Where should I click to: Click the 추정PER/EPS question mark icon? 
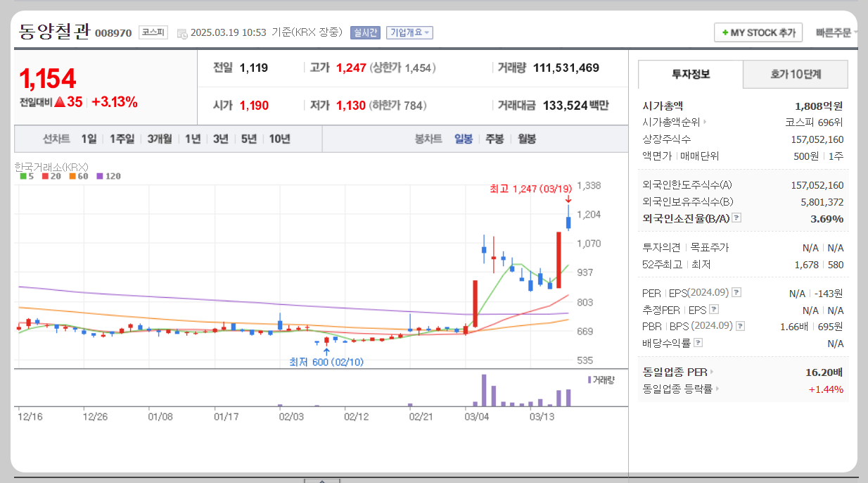pyautogui.click(x=714, y=309)
